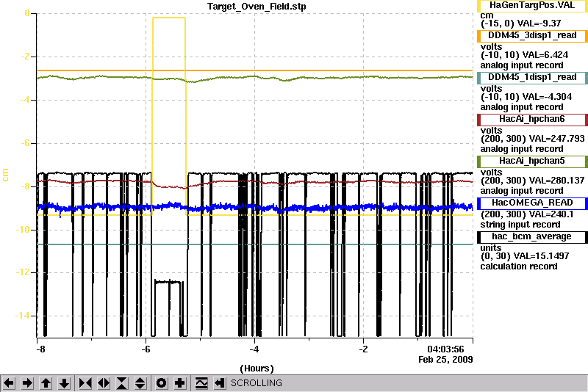Click the Feb 25, 2009 date label
588x392 pixels.
point(445,360)
